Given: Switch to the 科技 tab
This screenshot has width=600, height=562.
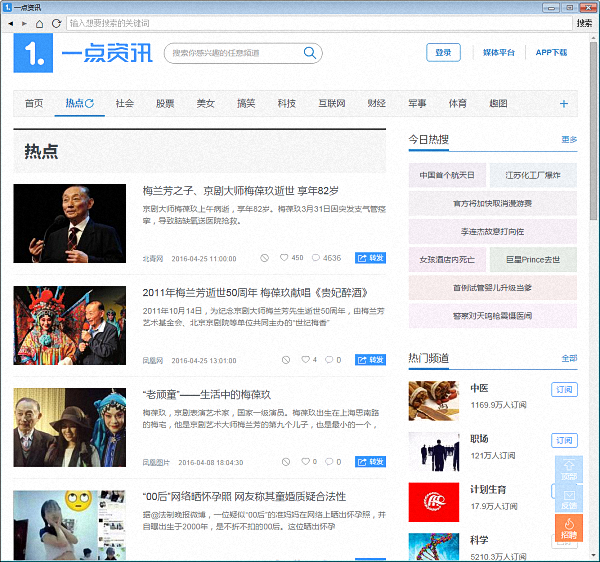Looking at the screenshot, I should pos(287,103).
